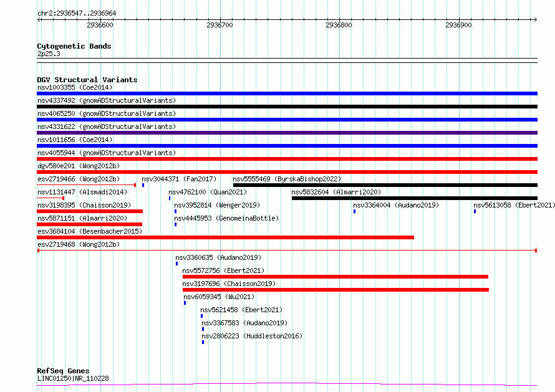
Task: Open dgv580e201 (Wong2012b) label
Action: coord(79,166)
